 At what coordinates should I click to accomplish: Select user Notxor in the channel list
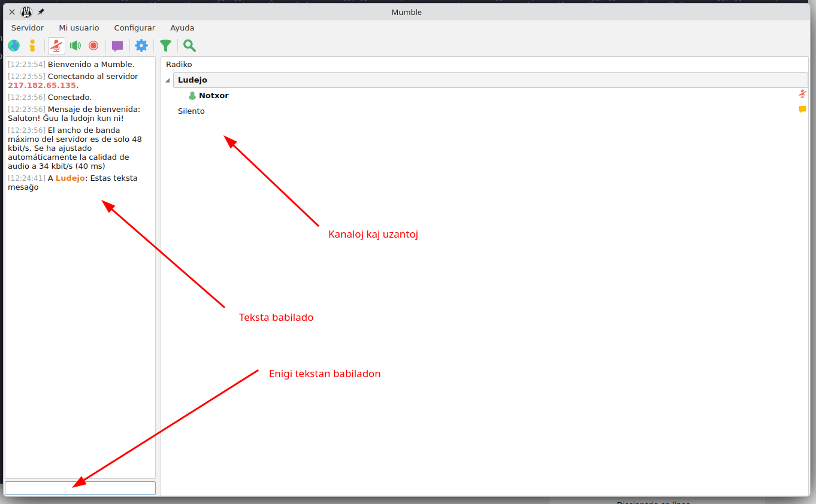[x=213, y=96]
